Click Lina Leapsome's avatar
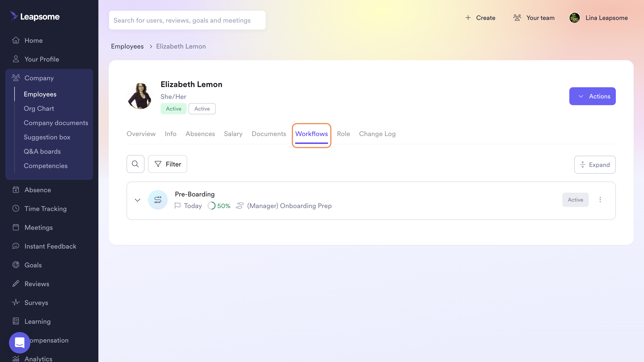 [x=574, y=18]
